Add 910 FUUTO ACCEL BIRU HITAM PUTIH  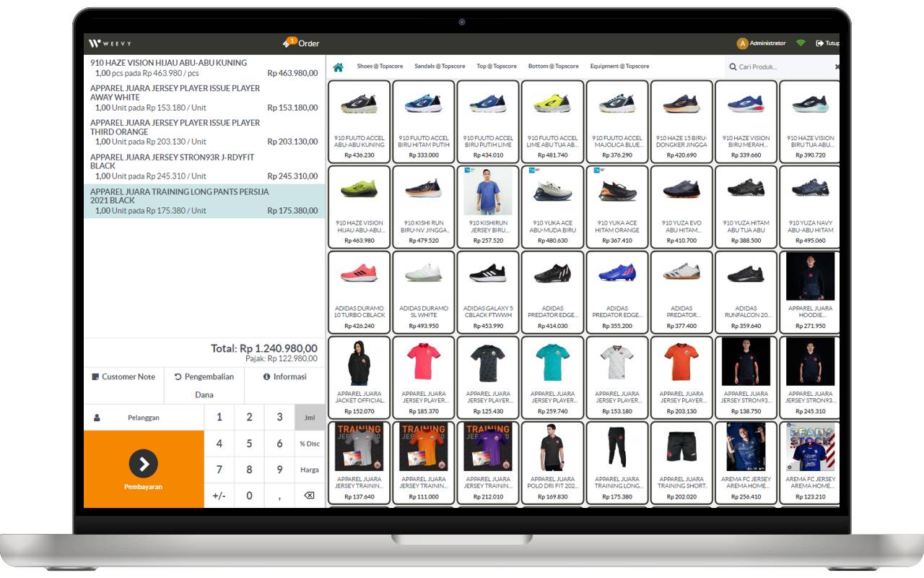click(x=424, y=121)
